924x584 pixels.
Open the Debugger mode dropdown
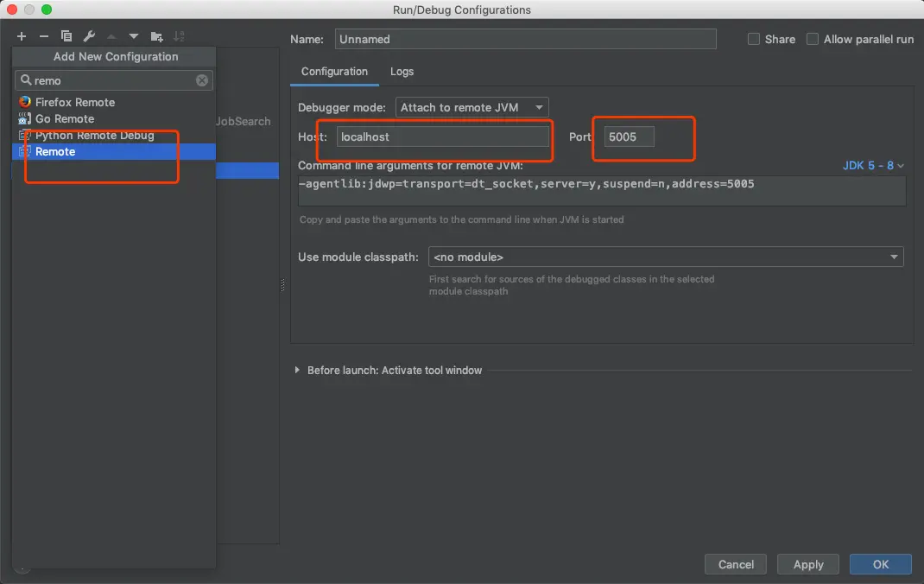point(472,107)
